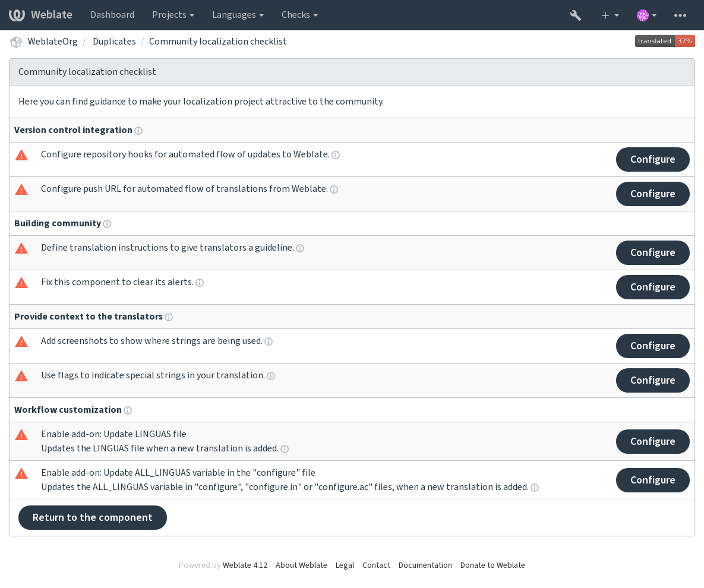The image size is (704, 588).
Task: Click the Weblate logo icon
Action: tap(17, 15)
